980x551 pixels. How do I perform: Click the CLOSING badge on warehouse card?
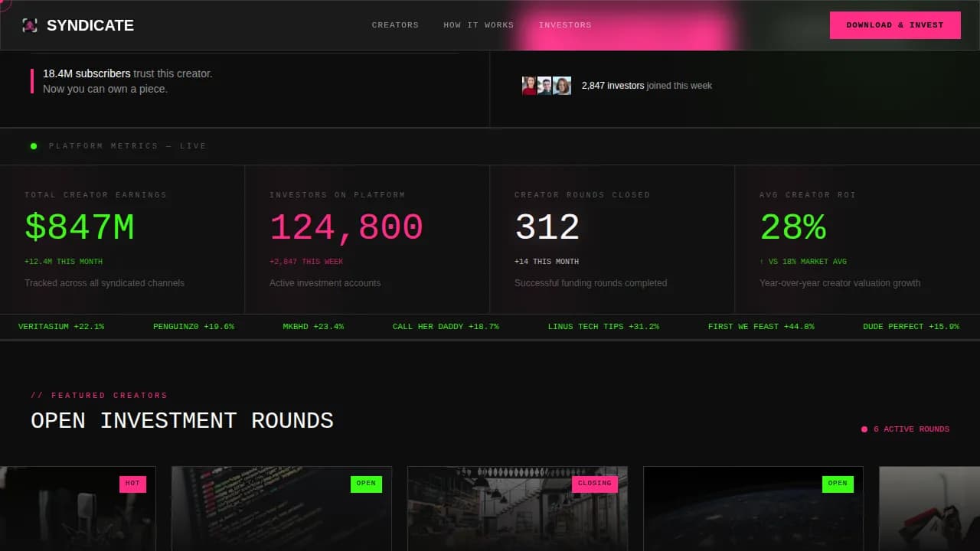tap(595, 484)
